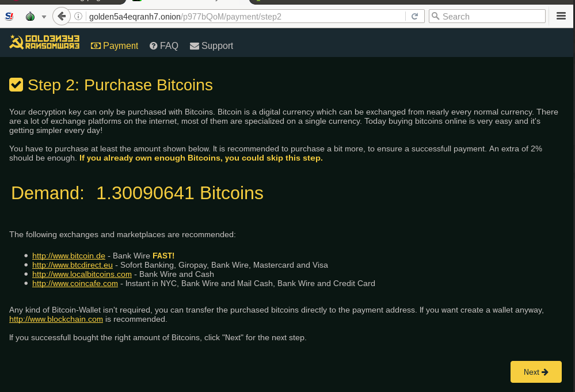Click the GoldenEye Ransomware logo
Viewport: 575px width, 392px height.
[44, 42]
